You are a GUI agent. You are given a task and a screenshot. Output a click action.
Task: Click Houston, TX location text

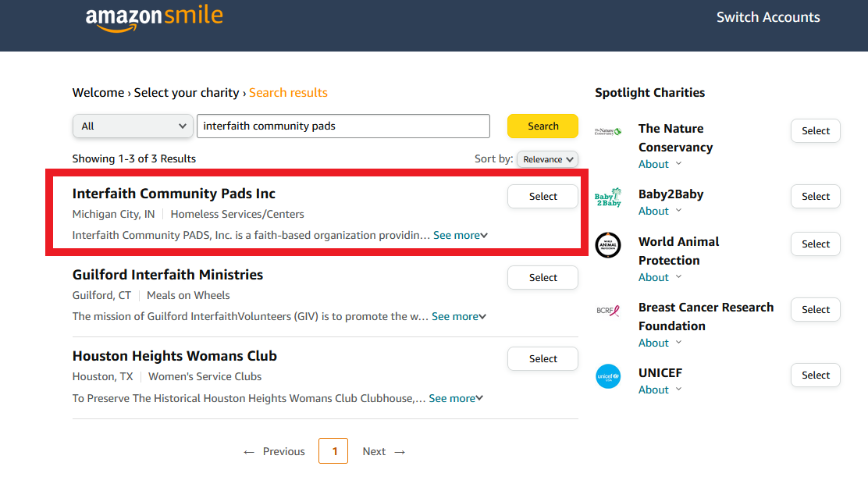(103, 377)
